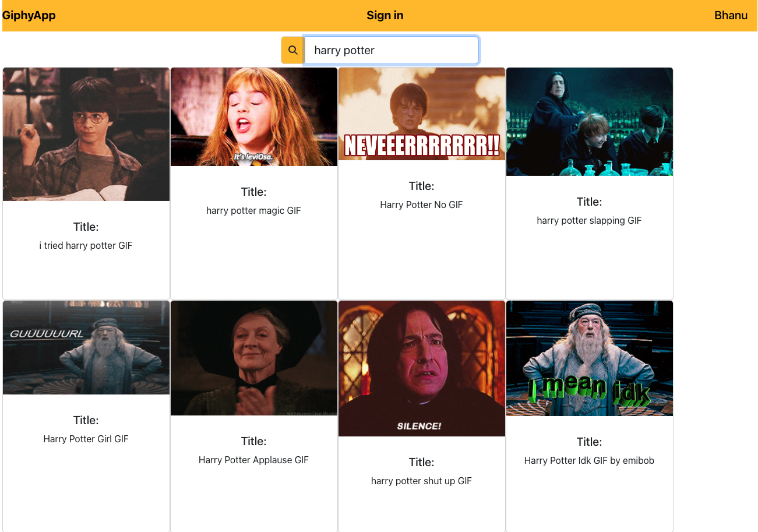
Task: Click the harry potter search field
Action: click(x=392, y=50)
